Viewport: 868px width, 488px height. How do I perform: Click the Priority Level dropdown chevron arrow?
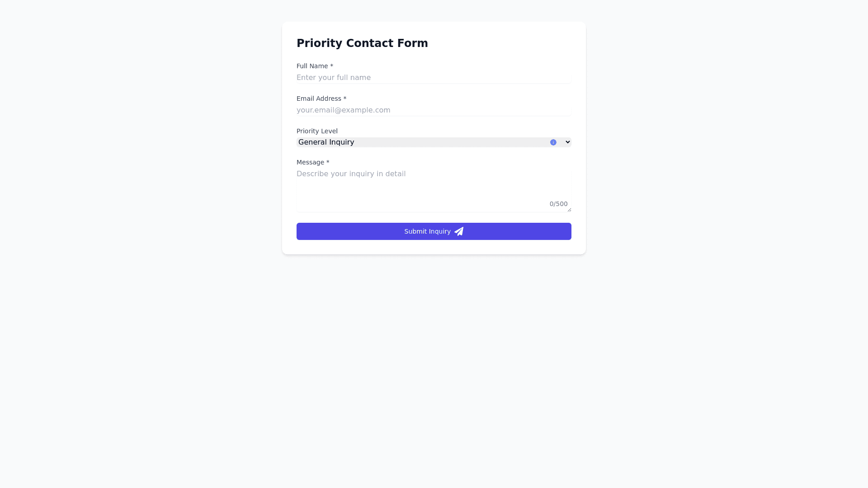[x=568, y=142]
